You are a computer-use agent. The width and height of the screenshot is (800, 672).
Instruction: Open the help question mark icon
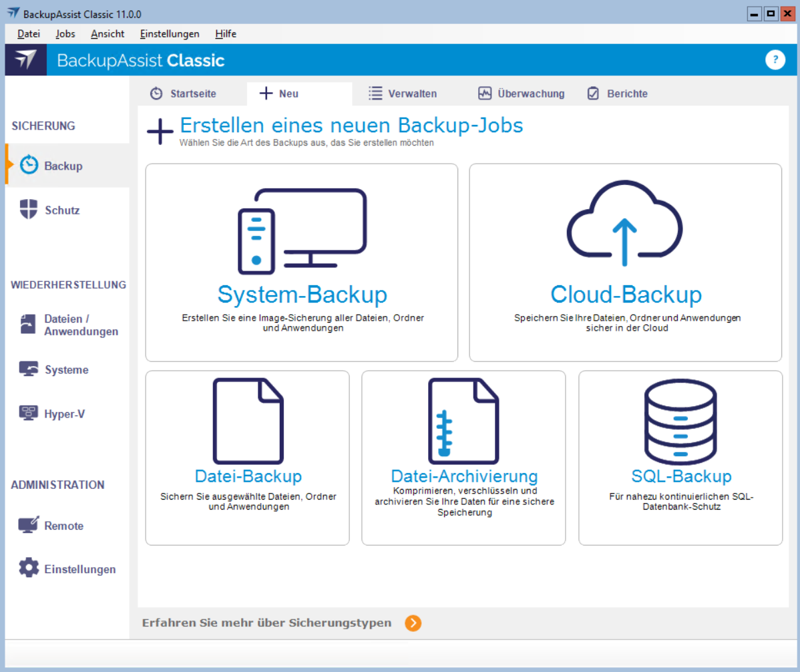coord(775,59)
